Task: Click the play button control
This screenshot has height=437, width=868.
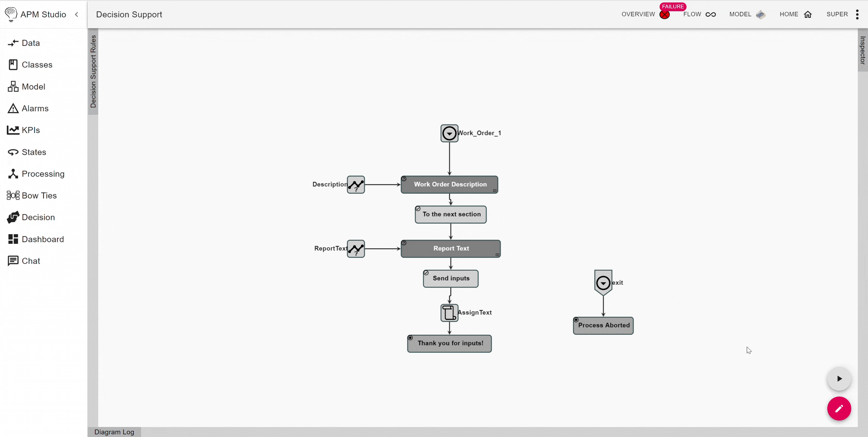Action: [839, 379]
